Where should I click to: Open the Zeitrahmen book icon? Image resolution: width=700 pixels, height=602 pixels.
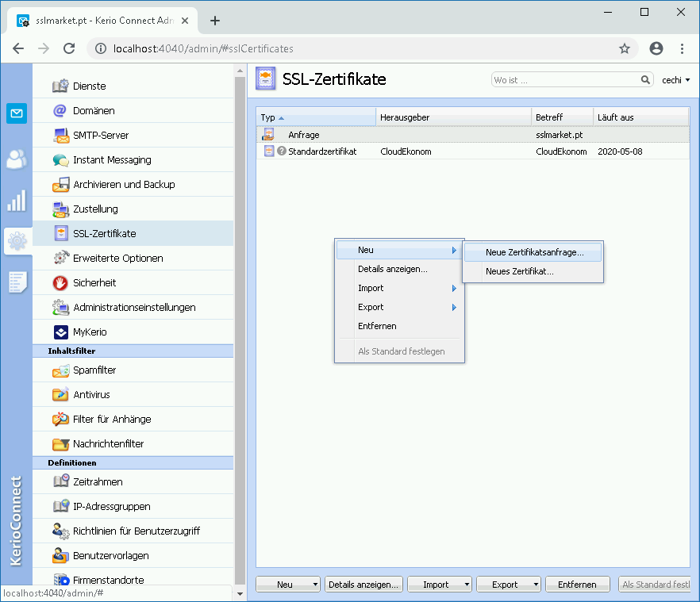[61, 481]
